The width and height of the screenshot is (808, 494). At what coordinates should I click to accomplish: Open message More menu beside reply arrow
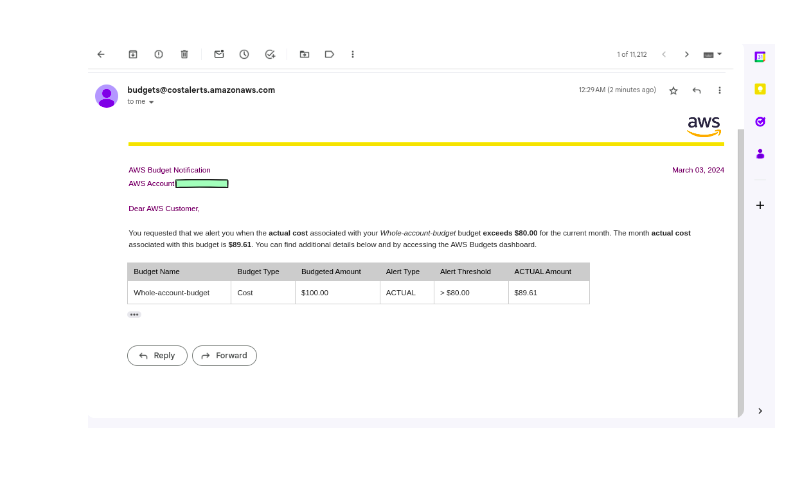pyautogui.click(x=719, y=90)
